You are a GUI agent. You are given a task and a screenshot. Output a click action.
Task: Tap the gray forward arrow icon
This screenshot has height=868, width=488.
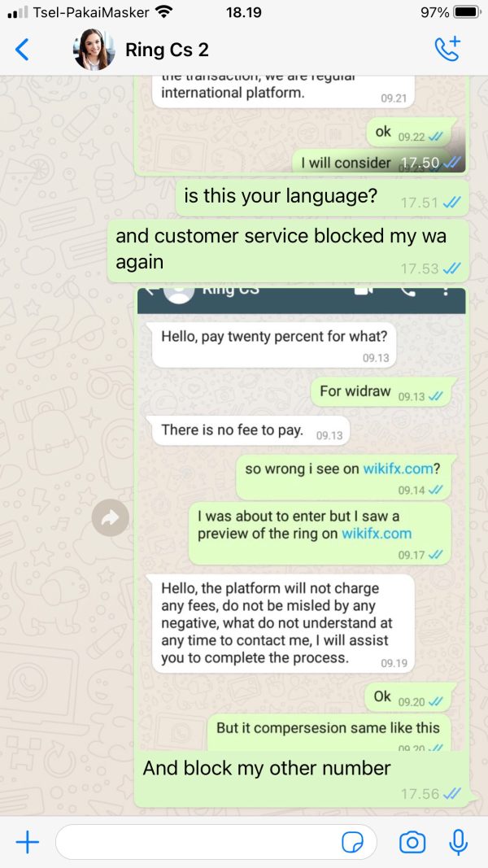[111, 518]
